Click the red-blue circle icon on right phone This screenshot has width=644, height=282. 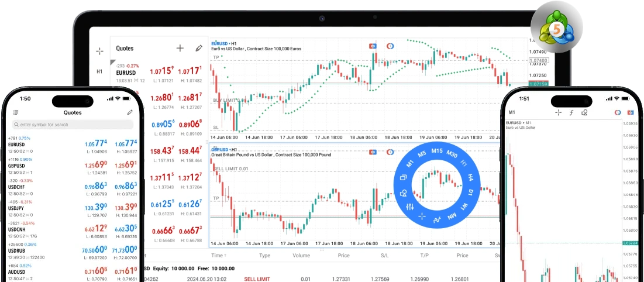(618, 112)
